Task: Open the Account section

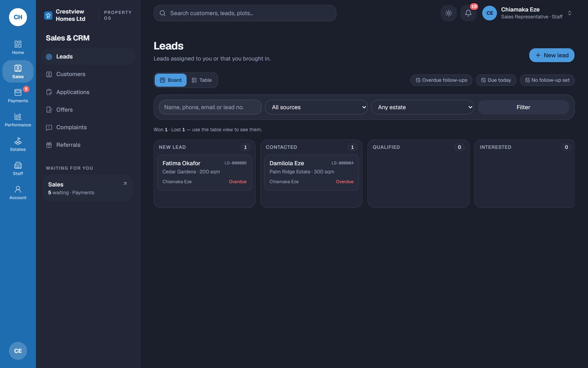Action: pos(18,193)
